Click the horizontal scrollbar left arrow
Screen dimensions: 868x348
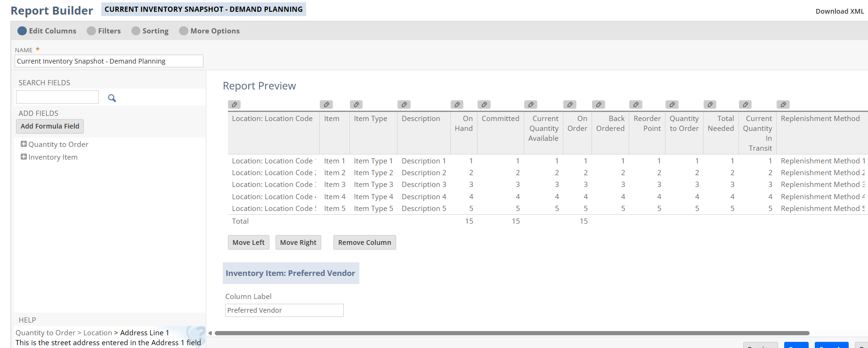point(210,333)
